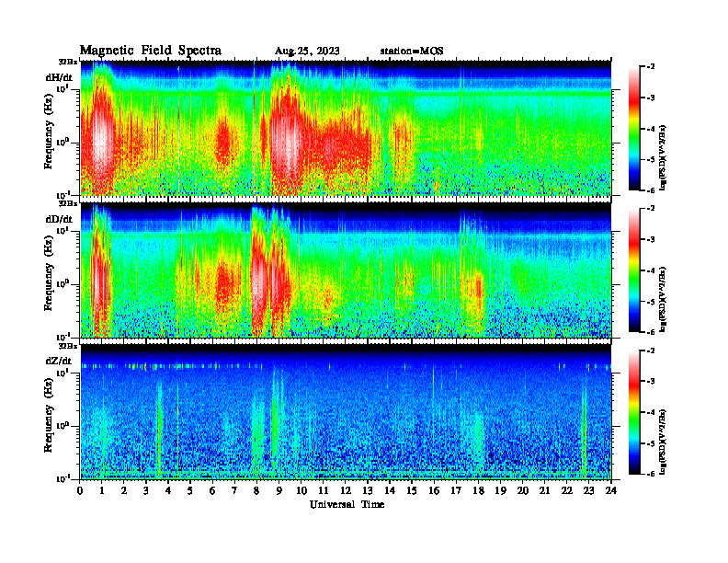Click the hour 17 tick label on the time axis
Image resolution: width=728 pixels, height=563 pixels.
click(456, 490)
